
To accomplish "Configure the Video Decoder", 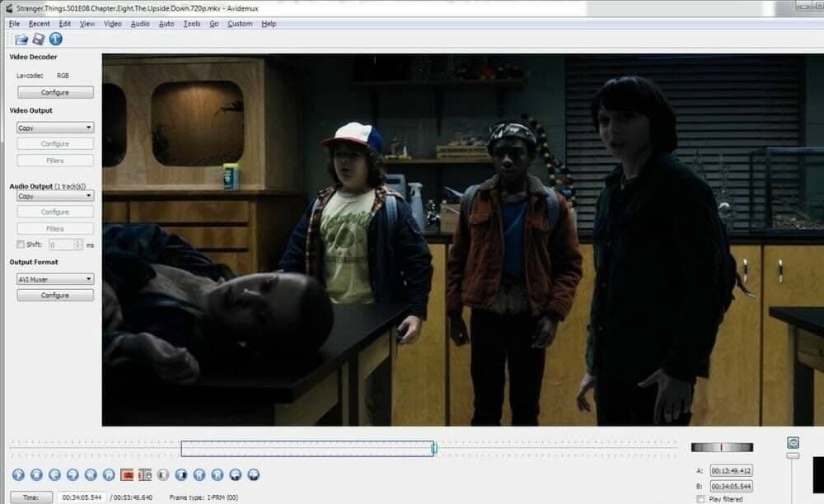I will (55, 92).
